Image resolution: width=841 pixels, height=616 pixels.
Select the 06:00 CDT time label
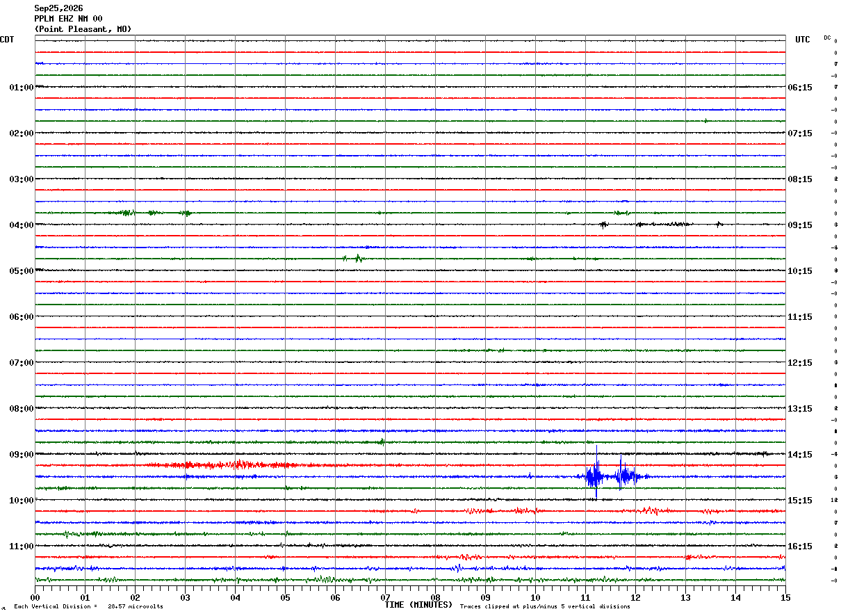21,317
